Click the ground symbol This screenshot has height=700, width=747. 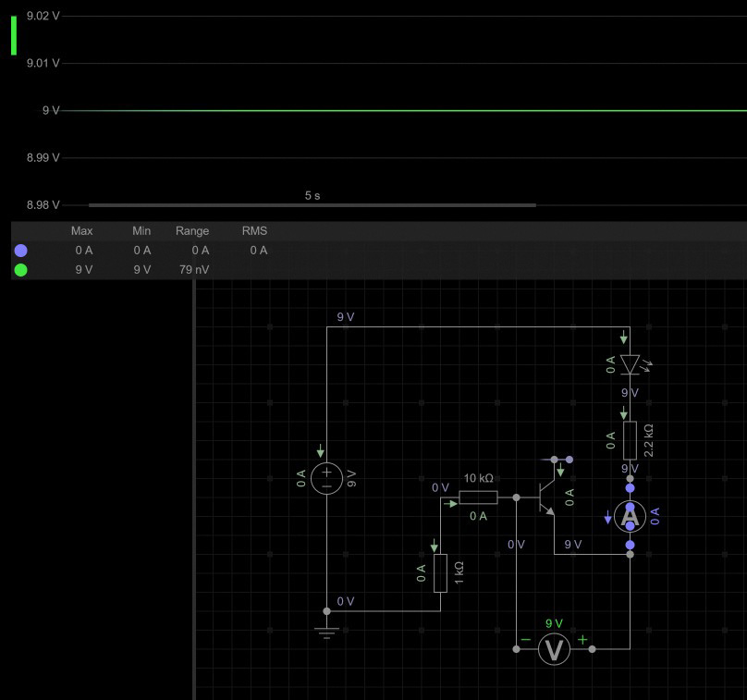point(326,632)
